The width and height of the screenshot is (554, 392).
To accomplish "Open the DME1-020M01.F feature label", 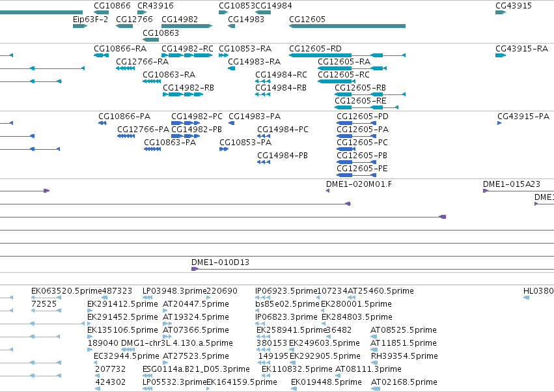I will pyautogui.click(x=359, y=184).
